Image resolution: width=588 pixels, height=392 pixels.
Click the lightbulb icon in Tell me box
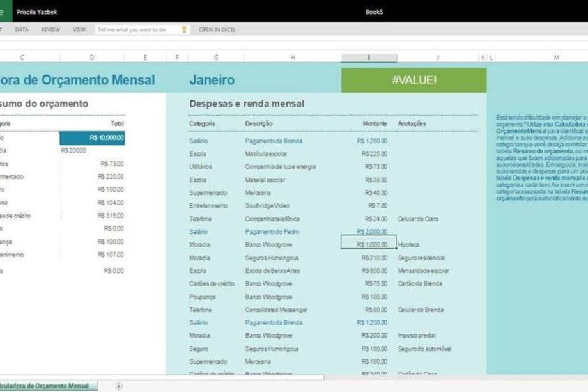184,29
